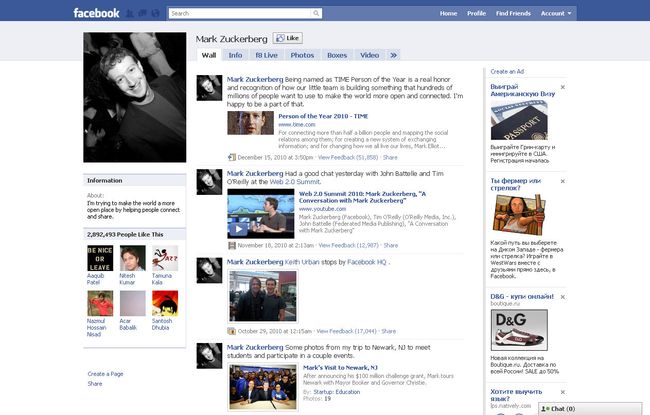This screenshot has width=650, height=415.
Task: Open notifications globe icon in header
Action: 155,13
